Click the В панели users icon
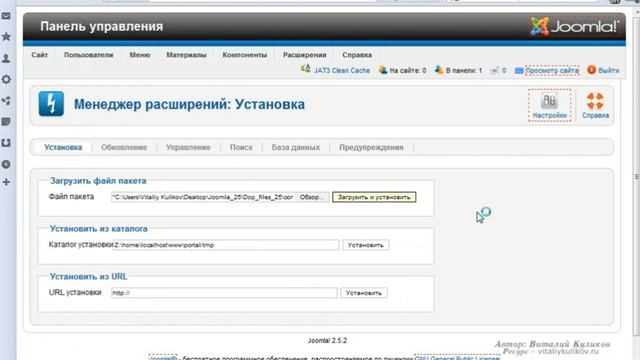This screenshot has height=360, width=640. click(x=439, y=70)
